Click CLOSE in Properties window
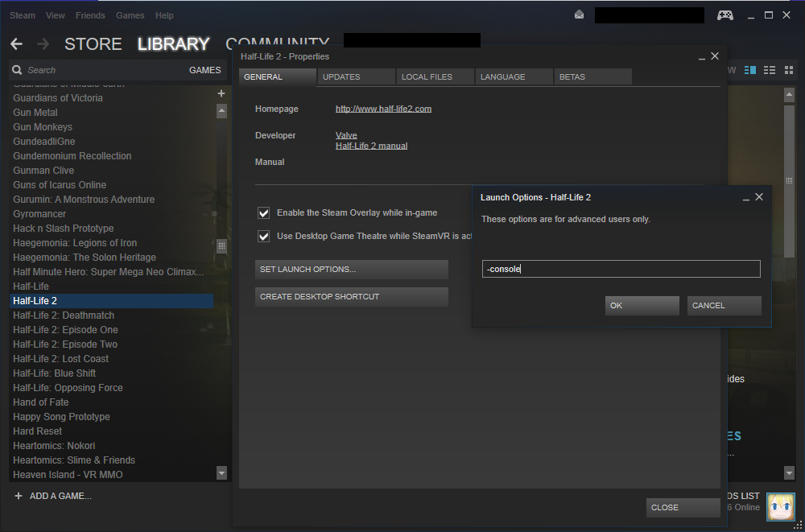 coord(683,507)
